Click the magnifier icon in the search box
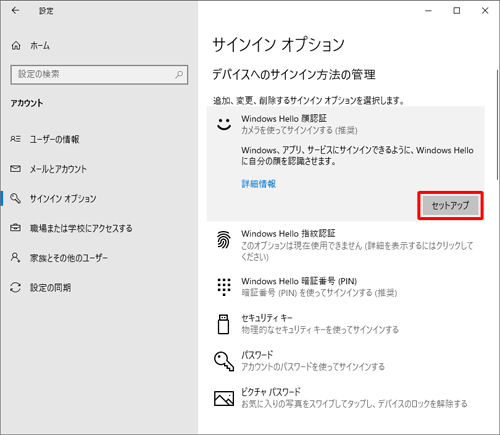Viewport: 500px width, 435px height. (179, 74)
